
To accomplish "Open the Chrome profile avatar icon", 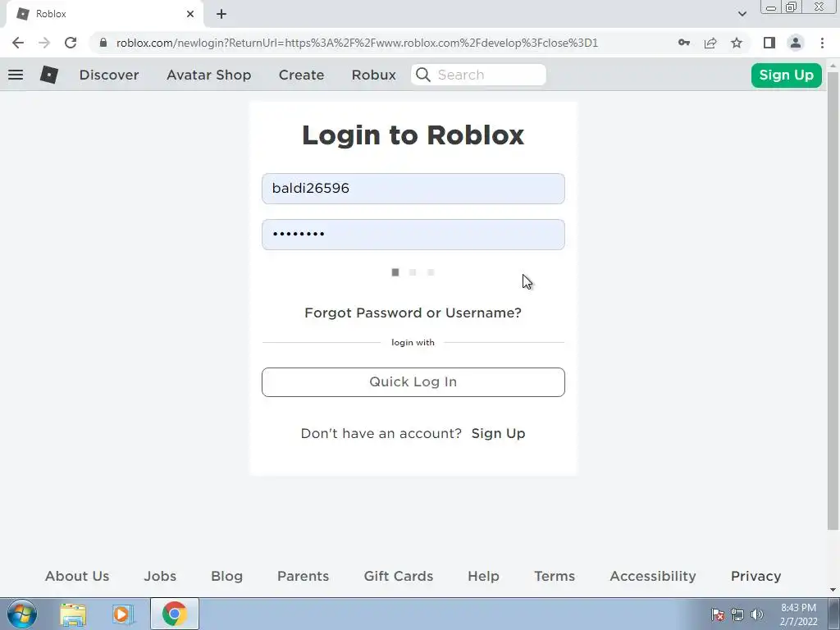I will click(x=796, y=43).
